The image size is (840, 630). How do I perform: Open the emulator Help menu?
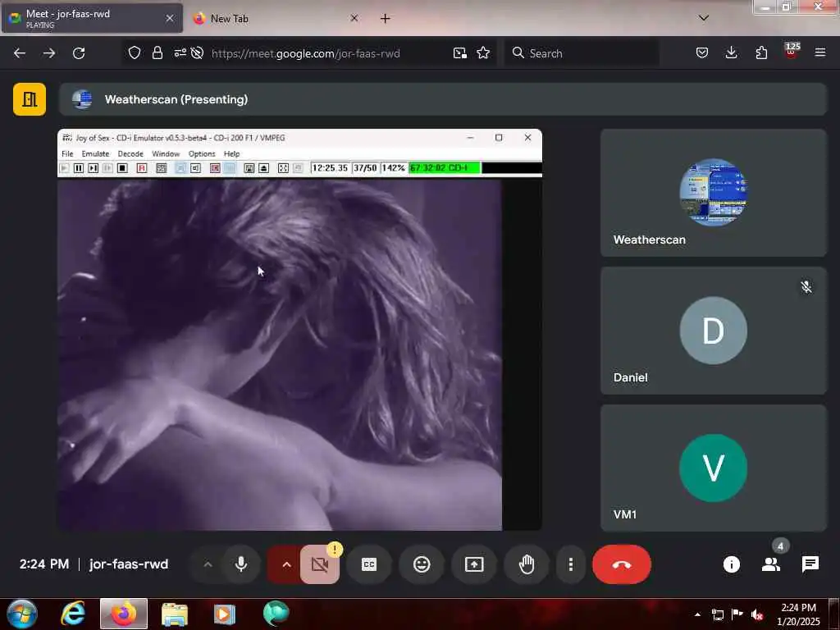tap(231, 153)
